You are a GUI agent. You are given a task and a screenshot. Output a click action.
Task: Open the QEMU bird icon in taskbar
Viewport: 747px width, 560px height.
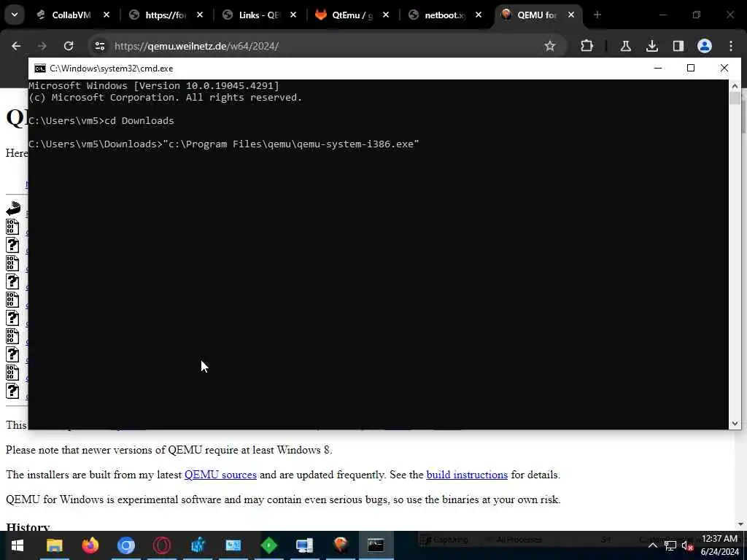340,545
